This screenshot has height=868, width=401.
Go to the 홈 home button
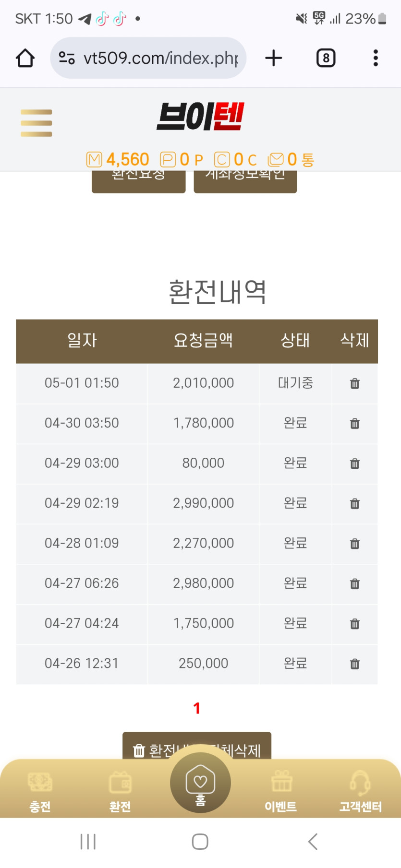pyautogui.click(x=200, y=783)
